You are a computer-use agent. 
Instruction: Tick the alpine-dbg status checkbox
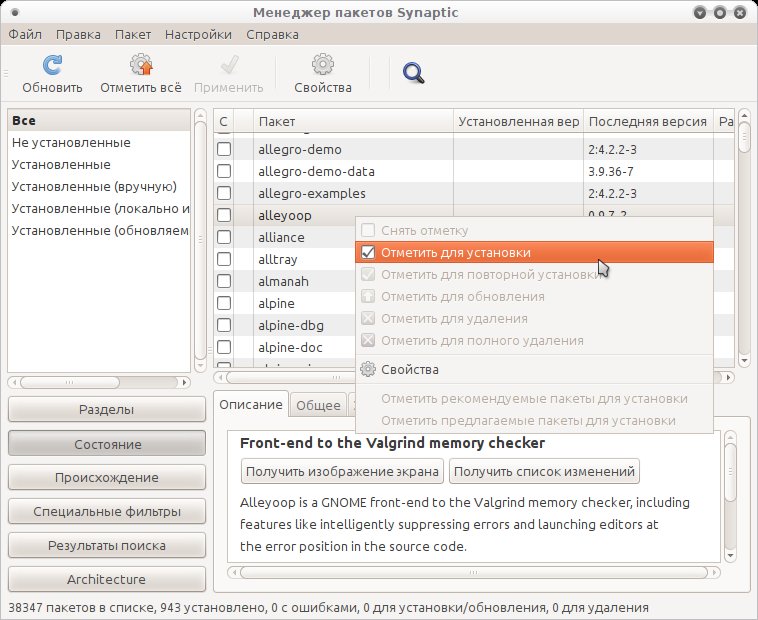[x=224, y=325]
